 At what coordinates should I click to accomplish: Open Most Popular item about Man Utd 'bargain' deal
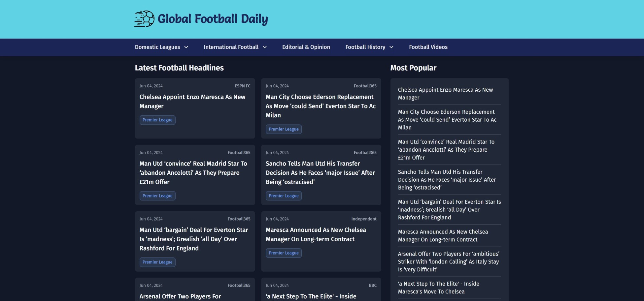[449, 210]
